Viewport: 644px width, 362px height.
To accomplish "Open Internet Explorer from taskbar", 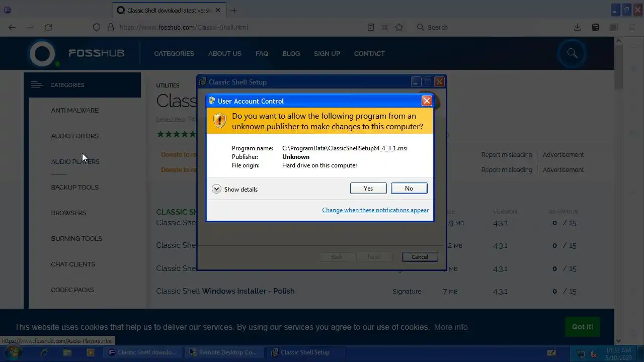I will pos(44,352).
